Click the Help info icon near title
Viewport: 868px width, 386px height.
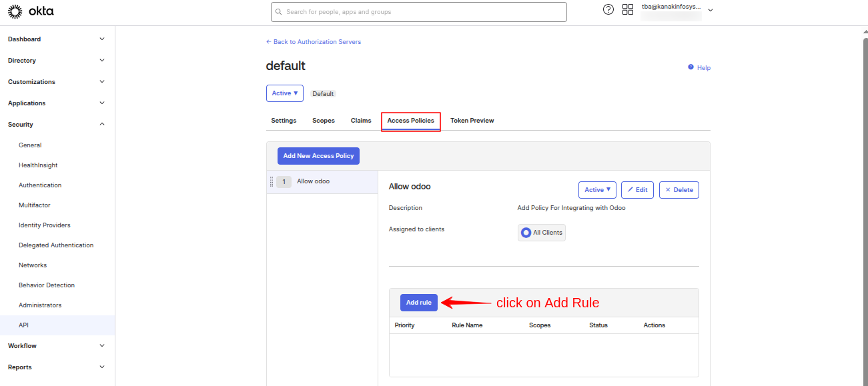point(691,67)
